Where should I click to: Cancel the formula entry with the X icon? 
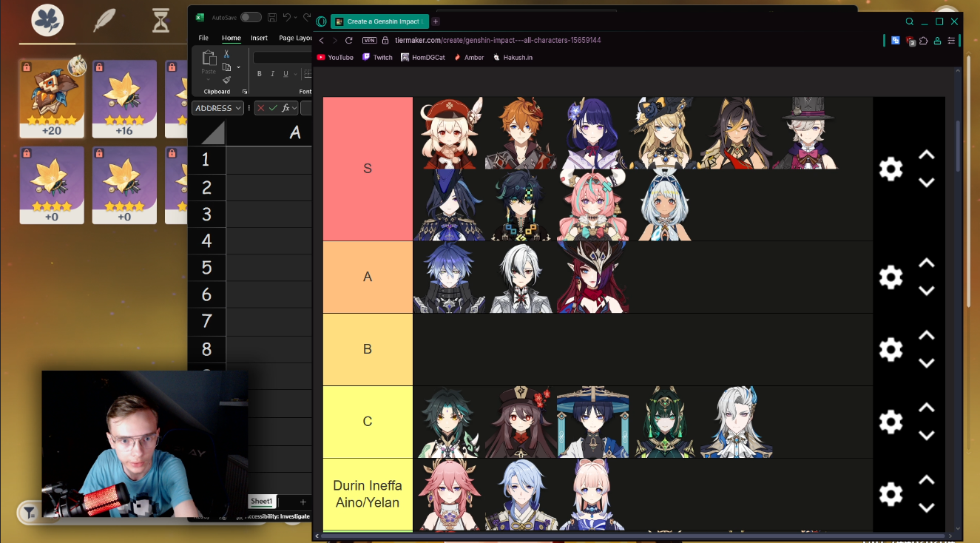[x=261, y=108]
